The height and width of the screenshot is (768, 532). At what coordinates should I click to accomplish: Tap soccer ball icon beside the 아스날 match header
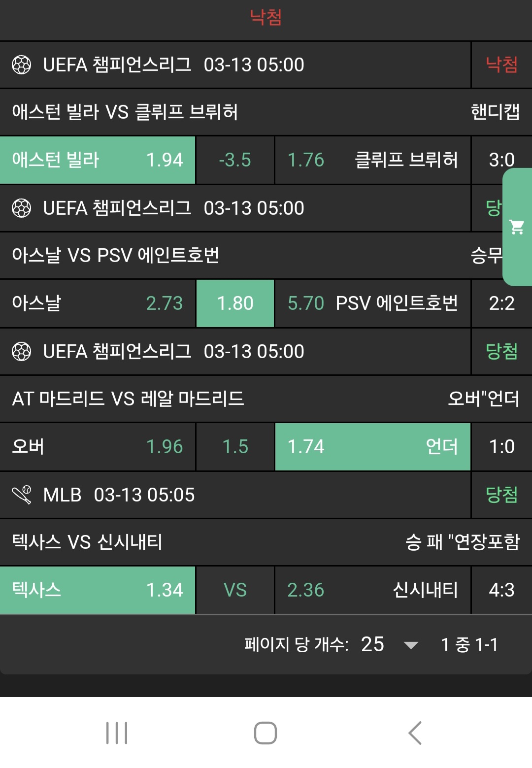(x=21, y=208)
